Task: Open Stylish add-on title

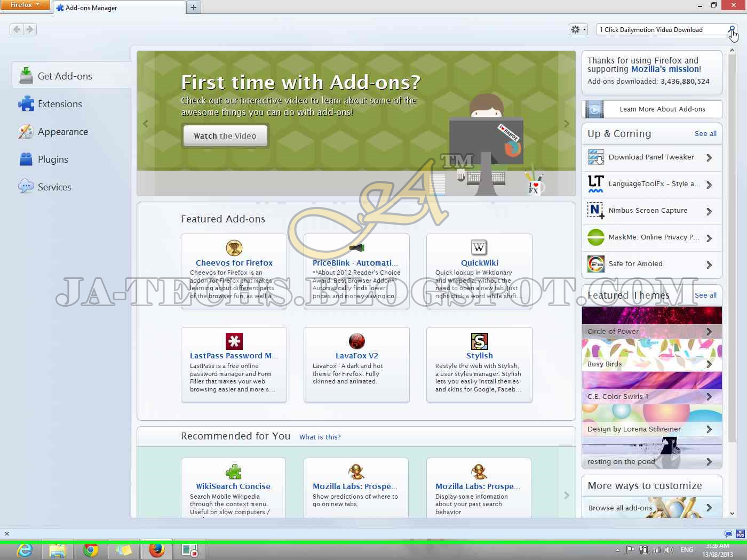Action: 480,356
